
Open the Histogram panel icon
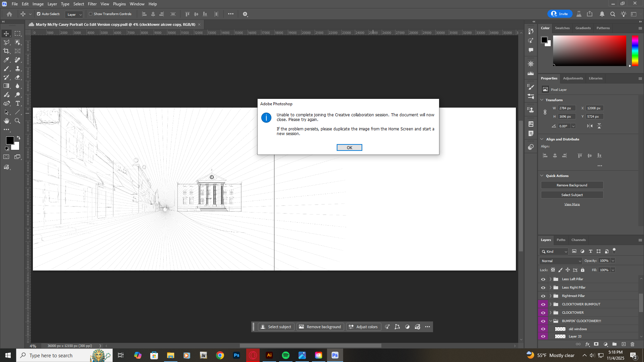(531, 73)
